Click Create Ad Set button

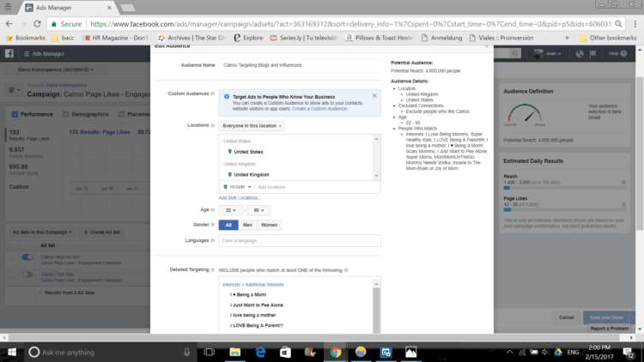(x=102, y=232)
